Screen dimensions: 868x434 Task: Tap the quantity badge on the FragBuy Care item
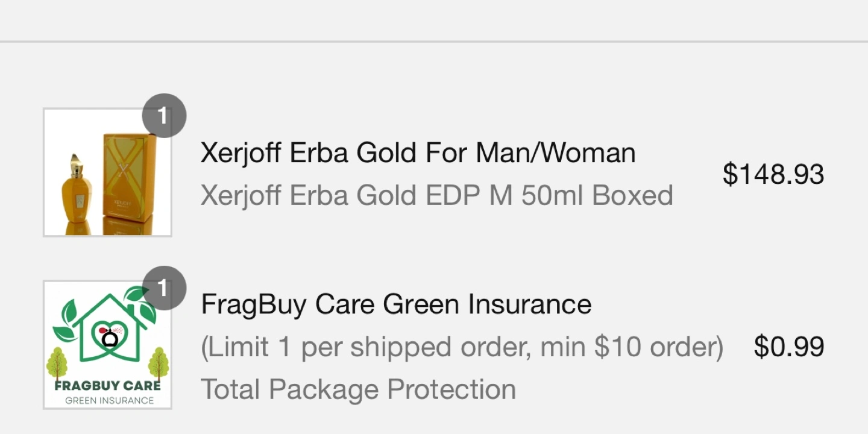click(164, 288)
